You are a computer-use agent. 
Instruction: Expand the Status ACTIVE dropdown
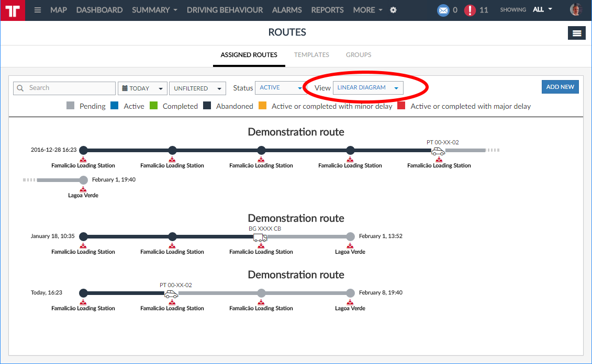281,88
